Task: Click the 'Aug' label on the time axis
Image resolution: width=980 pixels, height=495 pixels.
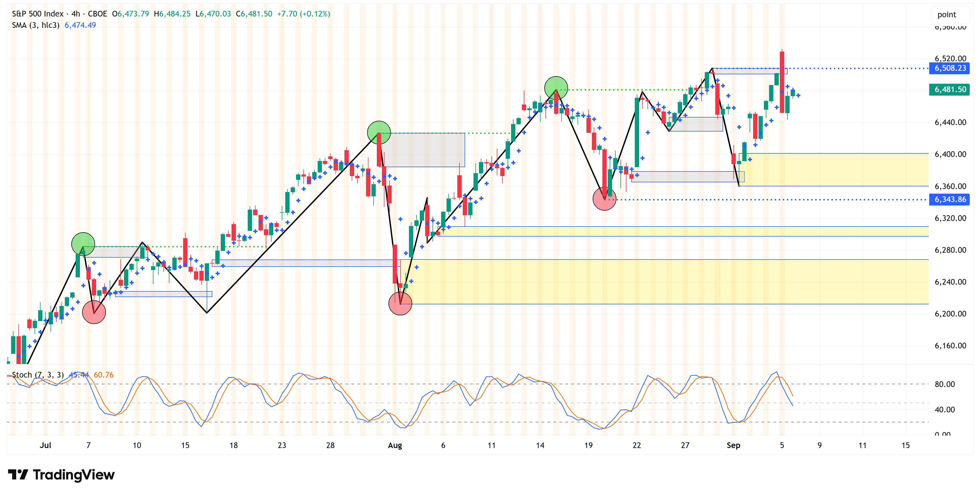Action: click(394, 445)
